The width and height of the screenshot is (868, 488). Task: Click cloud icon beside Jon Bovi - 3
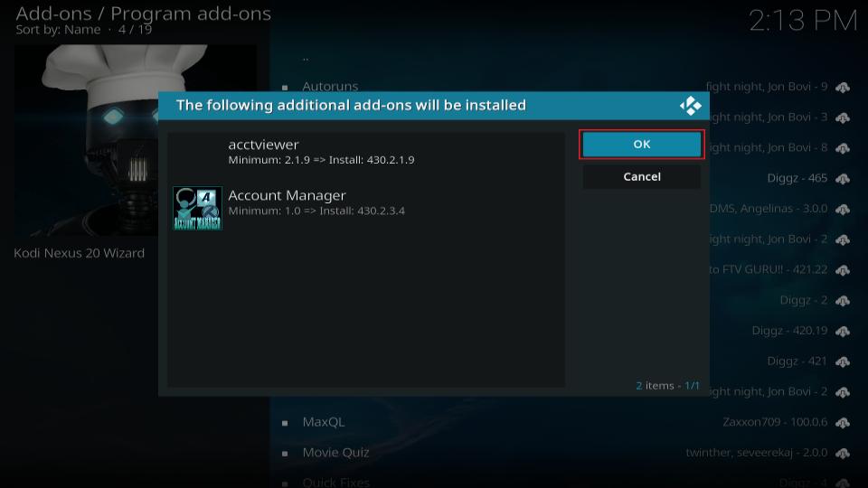(x=843, y=117)
